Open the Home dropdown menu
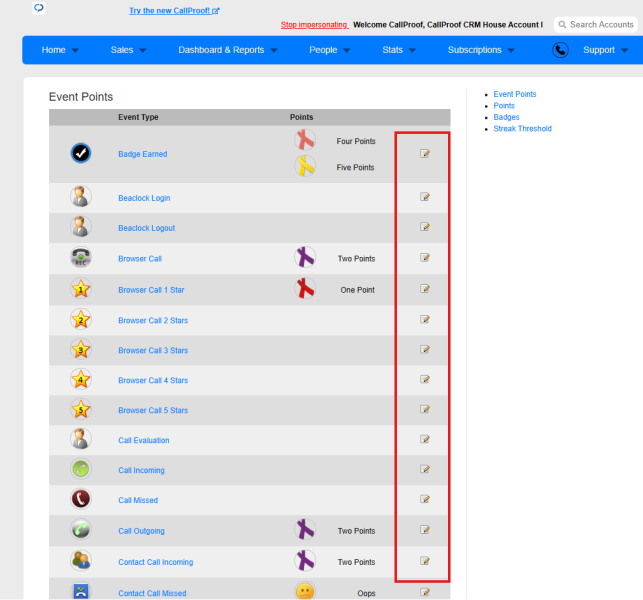This screenshot has height=600, width=643. tap(60, 50)
